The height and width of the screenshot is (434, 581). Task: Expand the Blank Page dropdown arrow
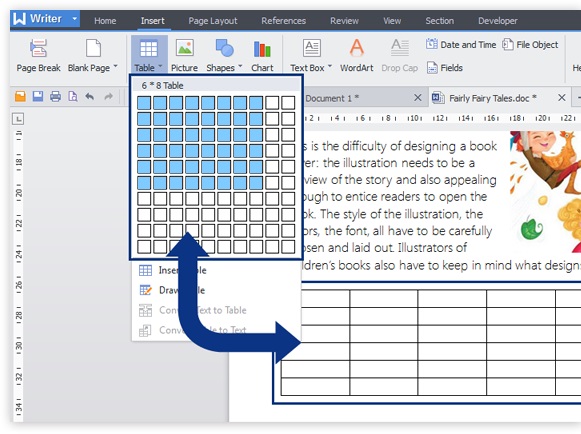pyautogui.click(x=115, y=67)
